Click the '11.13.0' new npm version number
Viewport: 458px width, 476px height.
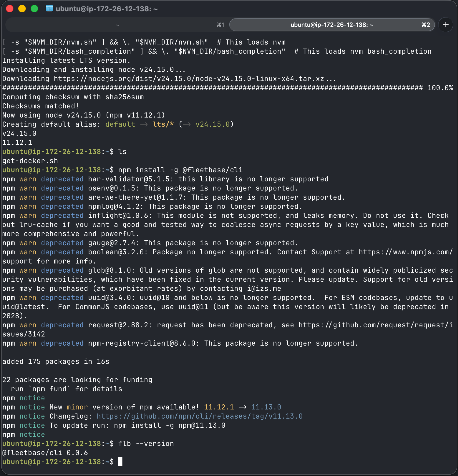click(x=266, y=407)
